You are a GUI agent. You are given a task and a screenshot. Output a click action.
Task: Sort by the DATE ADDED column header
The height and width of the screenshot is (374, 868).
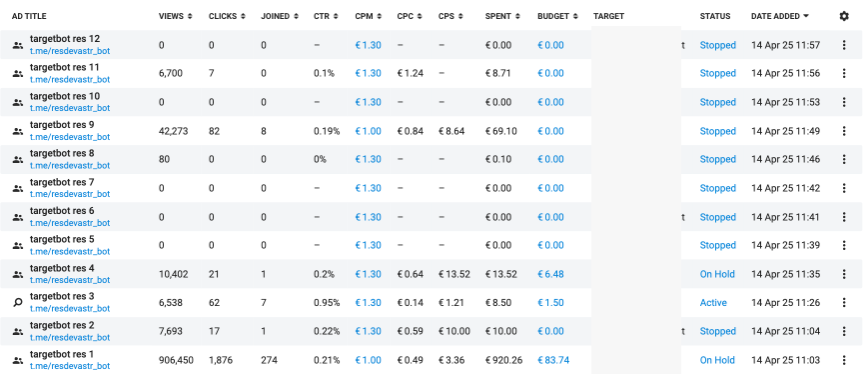coord(779,16)
